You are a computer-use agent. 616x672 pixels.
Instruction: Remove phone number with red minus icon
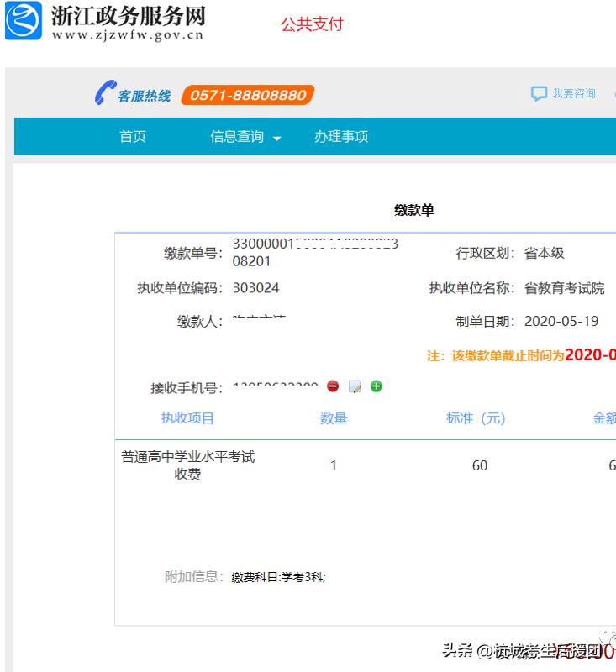[x=333, y=386]
